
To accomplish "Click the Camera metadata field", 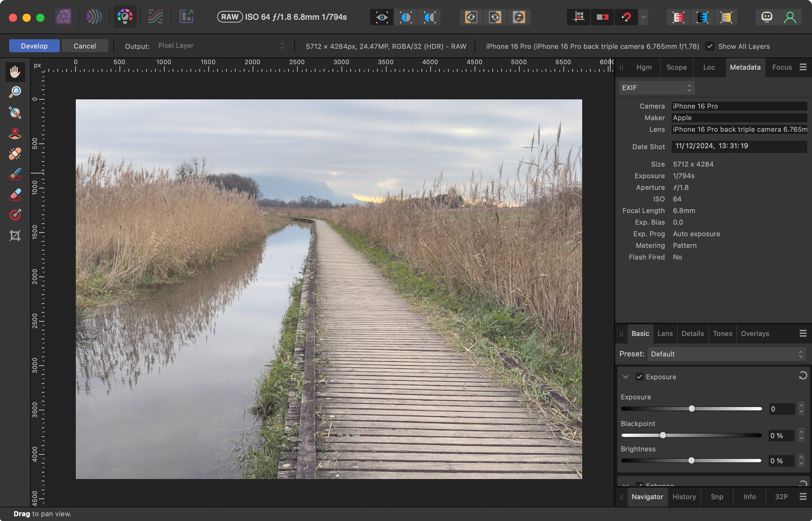I will [739, 106].
